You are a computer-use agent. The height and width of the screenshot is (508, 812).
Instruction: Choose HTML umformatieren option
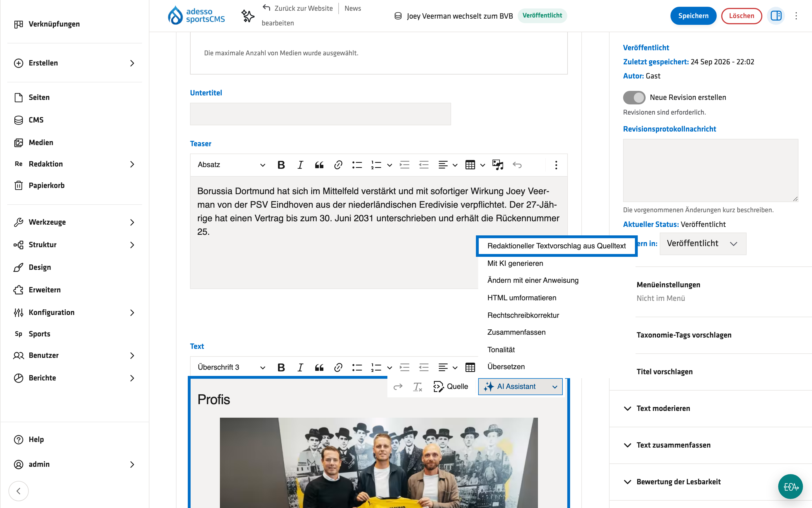(556, 298)
